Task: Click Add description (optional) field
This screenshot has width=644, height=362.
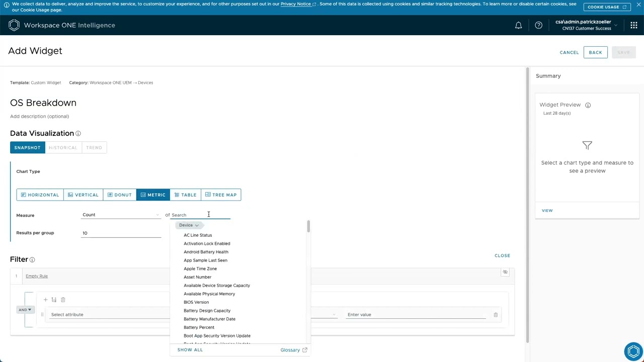Action: 39,116
